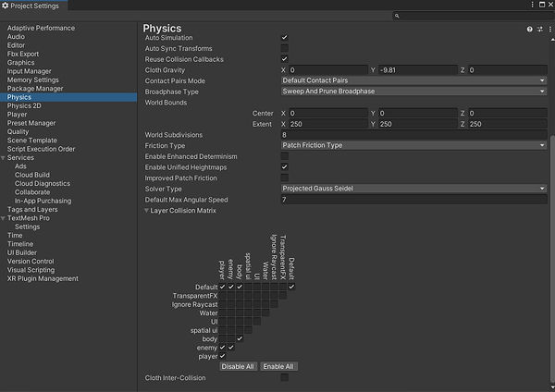Viewport: 555px width, 392px height.
Task: Edit World Bounds Extent X field
Action: [327, 124]
